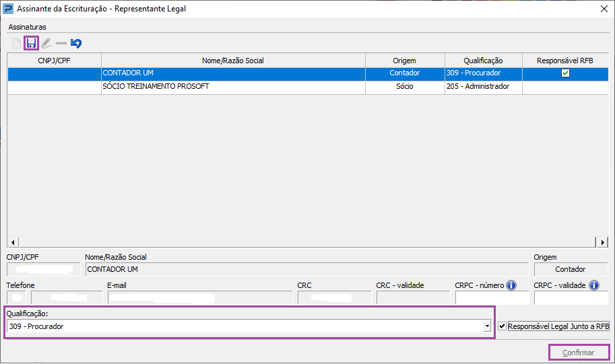Click the Contador origin cell in the grid
Screen dimensions: 615x364
(404, 73)
